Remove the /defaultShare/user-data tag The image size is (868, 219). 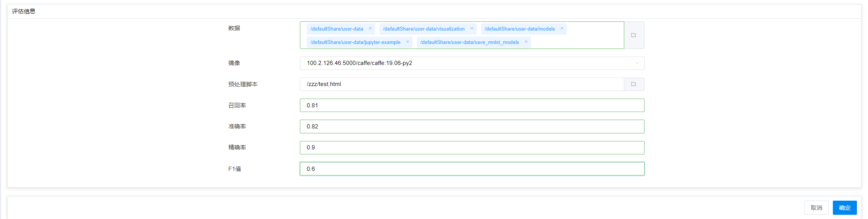coord(370,29)
